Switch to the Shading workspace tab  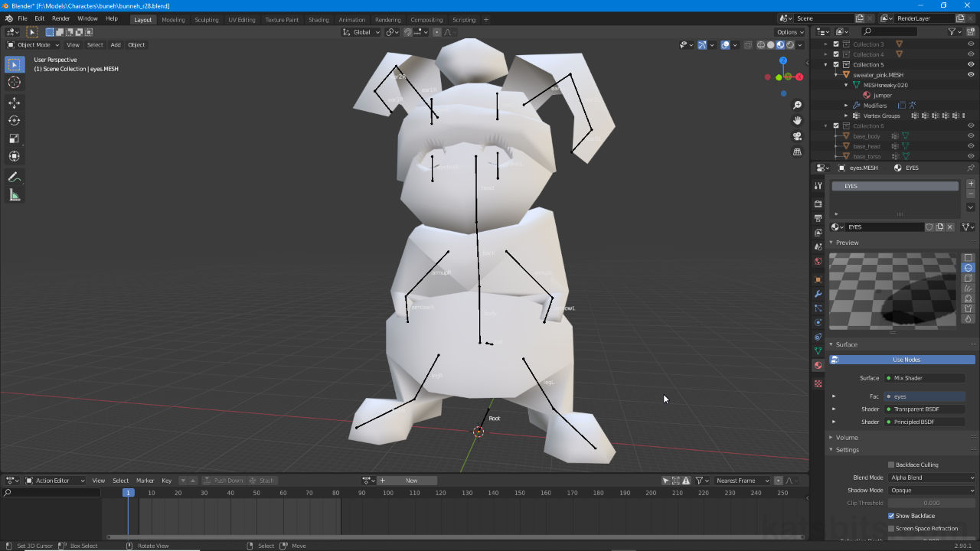318,20
